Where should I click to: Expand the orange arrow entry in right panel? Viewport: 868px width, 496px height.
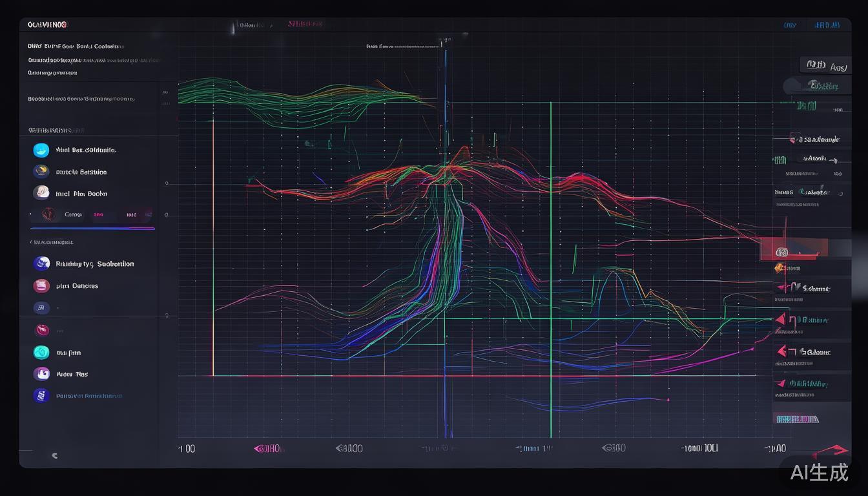coord(780,268)
